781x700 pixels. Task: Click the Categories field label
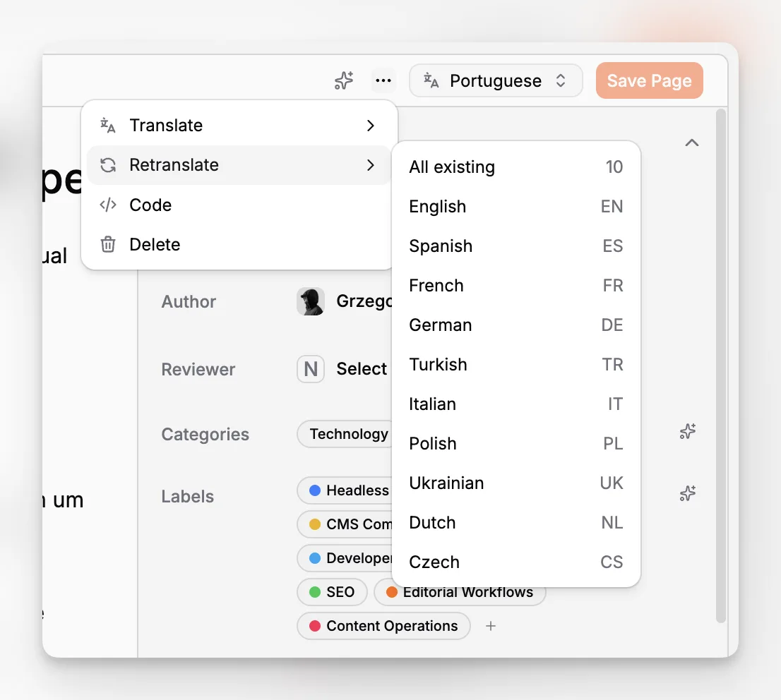(205, 434)
